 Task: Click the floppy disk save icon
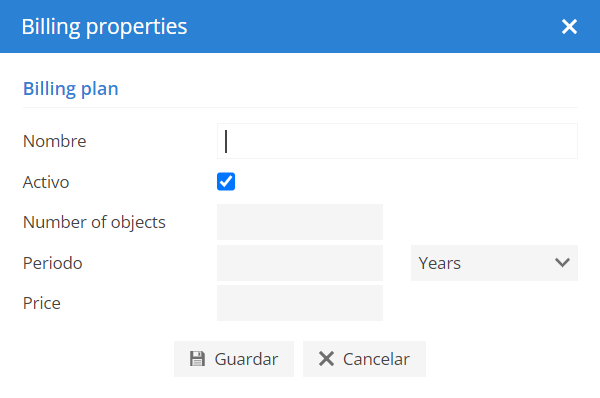coord(197,359)
